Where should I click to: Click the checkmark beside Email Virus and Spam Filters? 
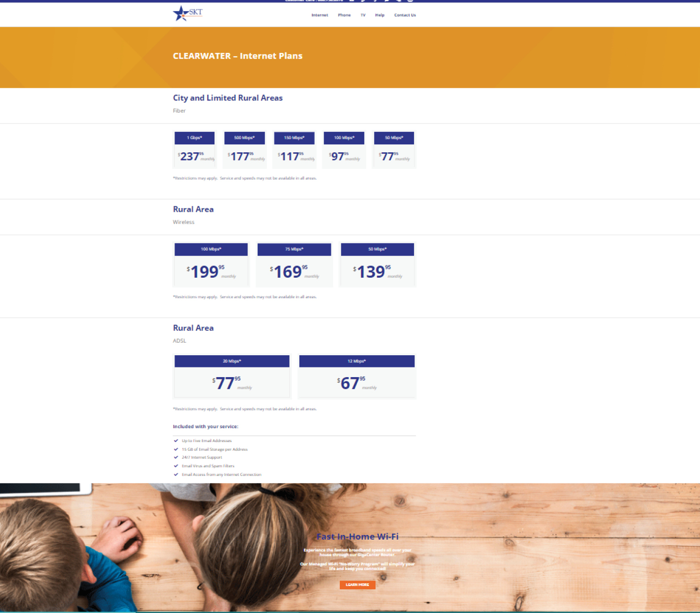pyautogui.click(x=176, y=466)
